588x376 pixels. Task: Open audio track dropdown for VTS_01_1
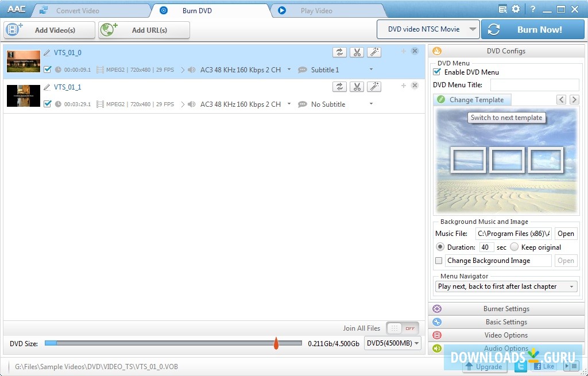click(x=289, y=104)
